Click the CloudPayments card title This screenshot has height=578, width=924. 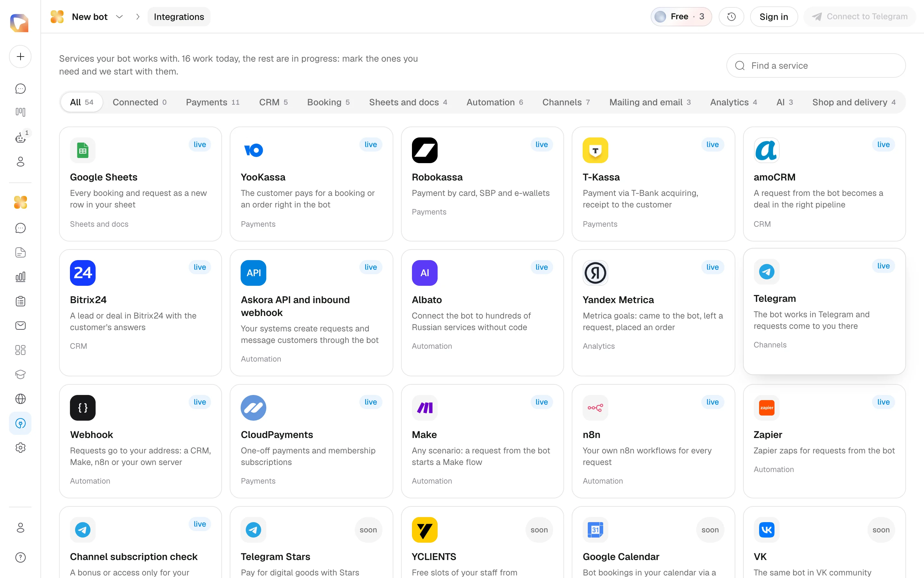(x=277, y=435)
